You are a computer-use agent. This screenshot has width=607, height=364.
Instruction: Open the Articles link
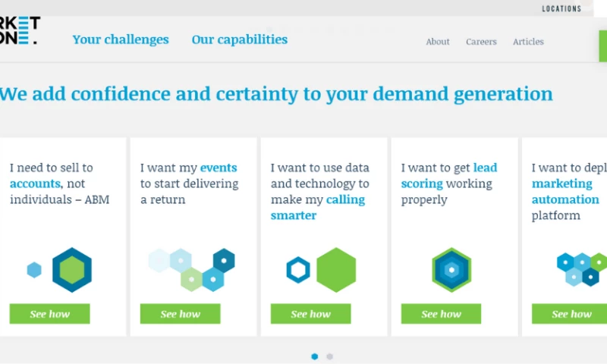[528, 42]
